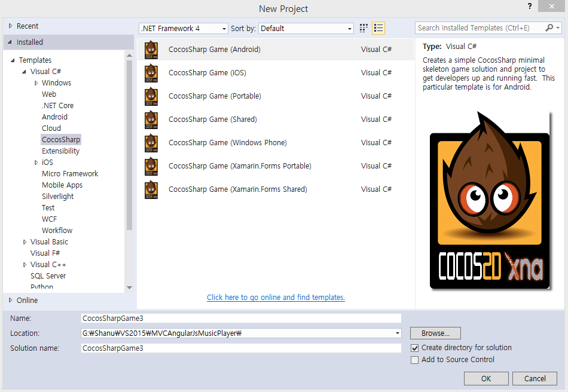Click the Xamarin.Forms Shared template icon
Screen dimensions: 568x392
[x=151, y=189]
